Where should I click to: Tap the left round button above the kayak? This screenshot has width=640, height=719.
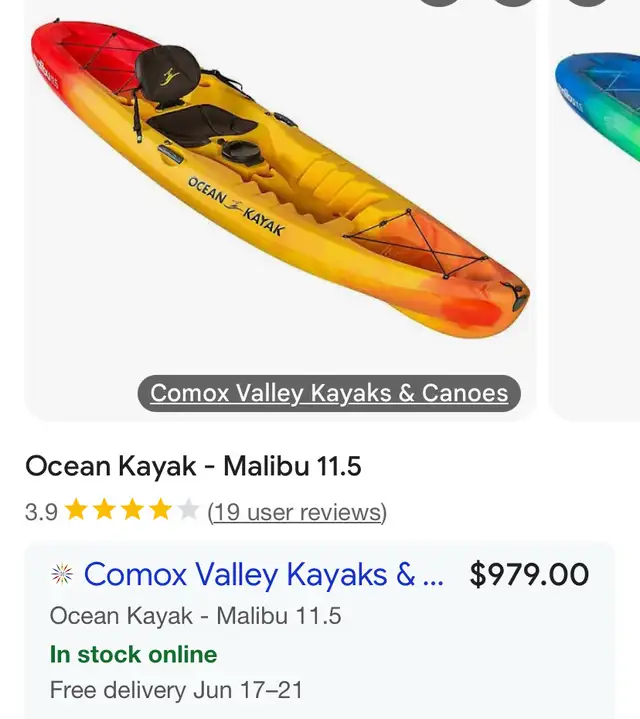pos(439,3)
